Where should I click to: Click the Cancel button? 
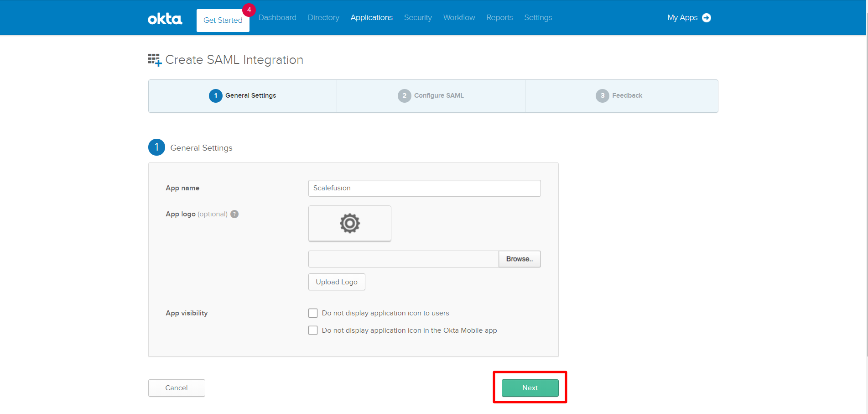(x=177, y=388)
